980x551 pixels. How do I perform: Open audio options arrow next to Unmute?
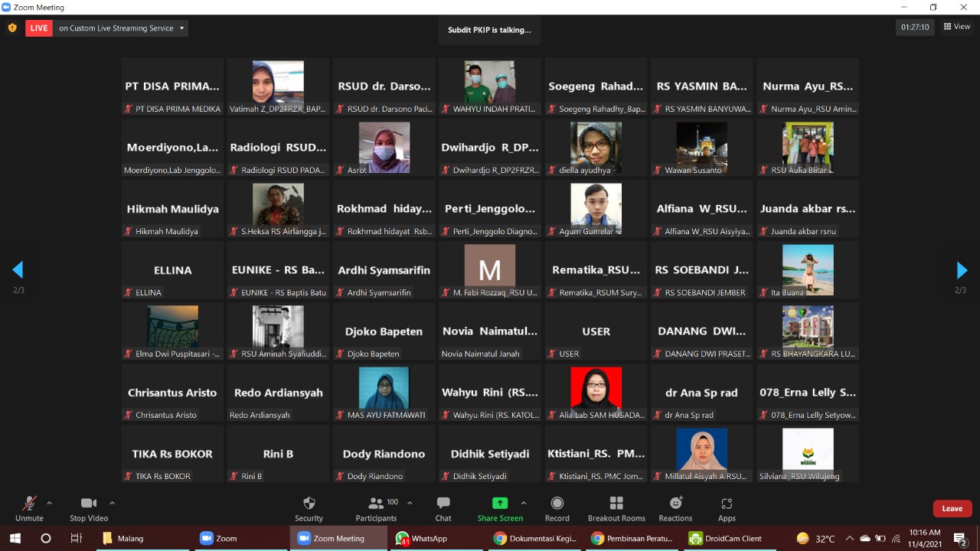[x=50, y=503]
